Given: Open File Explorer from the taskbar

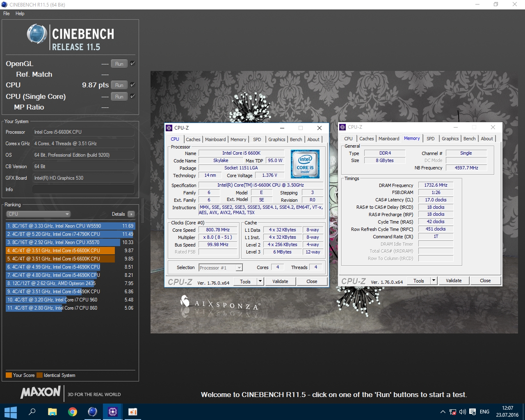Looking at the screenshot, I should [x=52, y=412].
